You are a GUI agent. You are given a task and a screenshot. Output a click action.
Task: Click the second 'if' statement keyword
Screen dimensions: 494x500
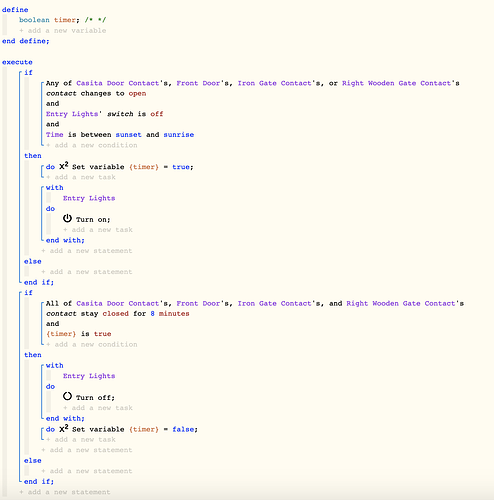tap(28, 293)
